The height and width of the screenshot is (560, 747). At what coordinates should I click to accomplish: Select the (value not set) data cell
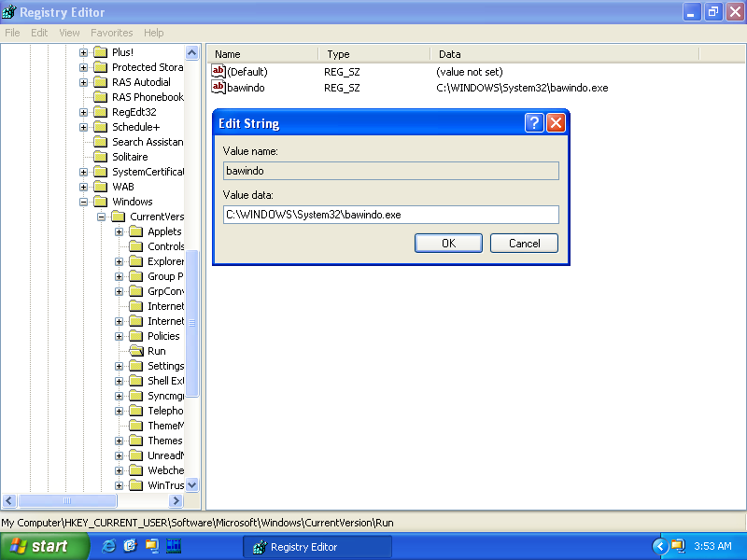(470, 72)
